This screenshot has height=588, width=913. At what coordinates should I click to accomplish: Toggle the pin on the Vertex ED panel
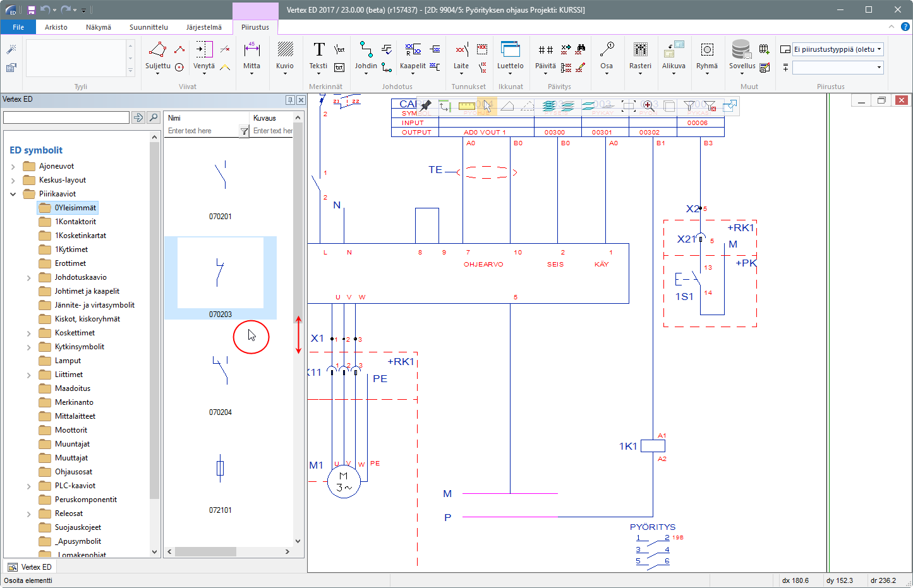[290, 100]
